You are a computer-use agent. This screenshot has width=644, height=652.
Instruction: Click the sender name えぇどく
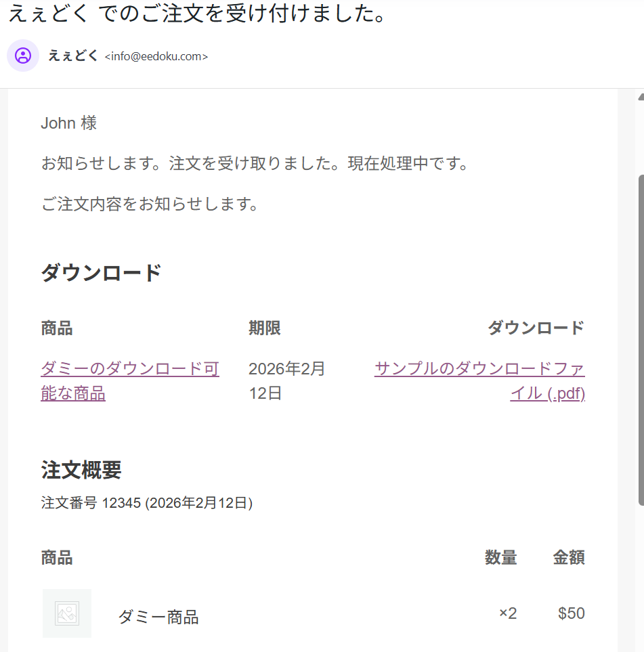pos(73,56)
